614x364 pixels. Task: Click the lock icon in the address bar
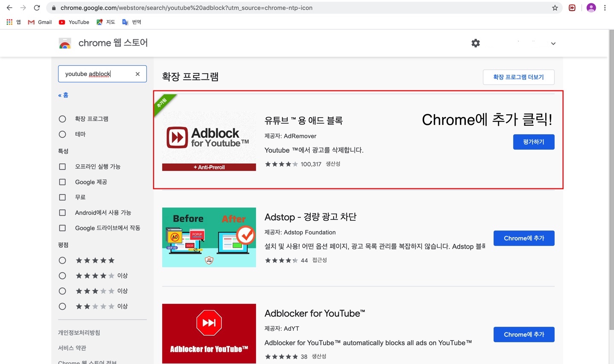pyautogui.click(x=54, y=8)
